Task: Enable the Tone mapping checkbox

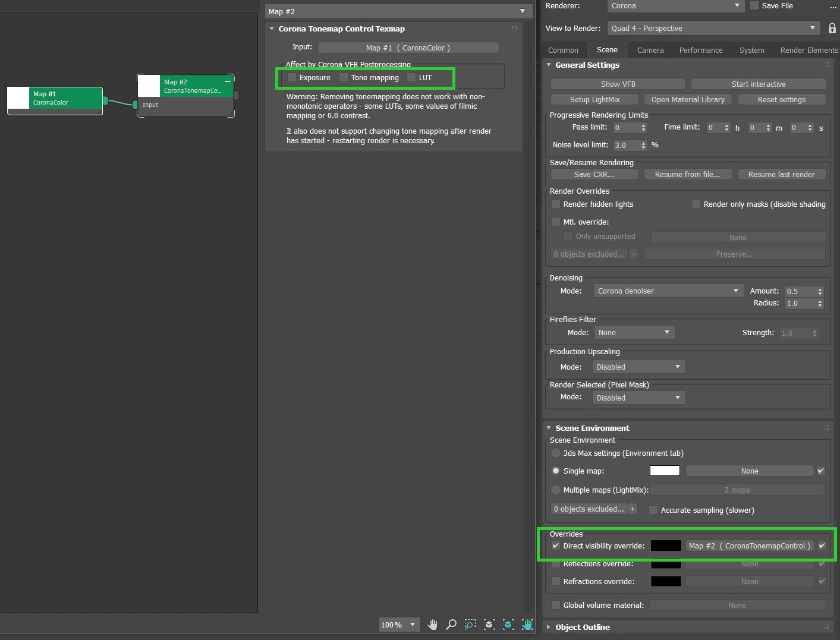Action: (344, 77)
